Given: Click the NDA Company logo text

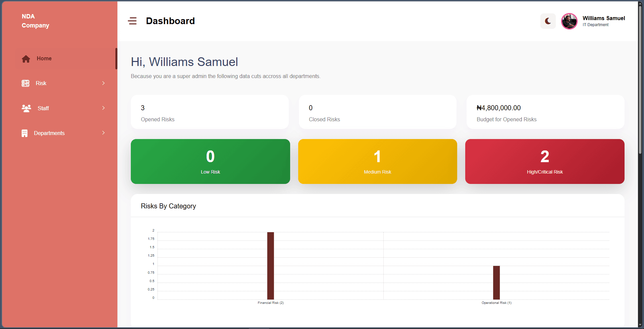Looking at the screenshot, I should (x=35, y=21).
